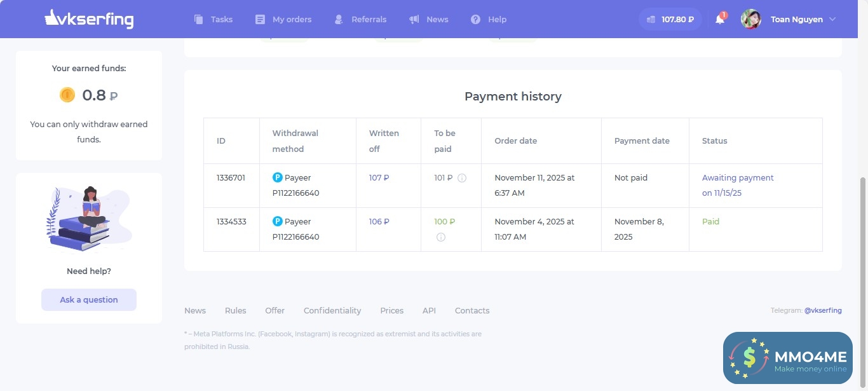Click the gold coin earned funds icon
The height and width of the screenshot is (391, 868).
pyautogui.click(x=67, y=95)
